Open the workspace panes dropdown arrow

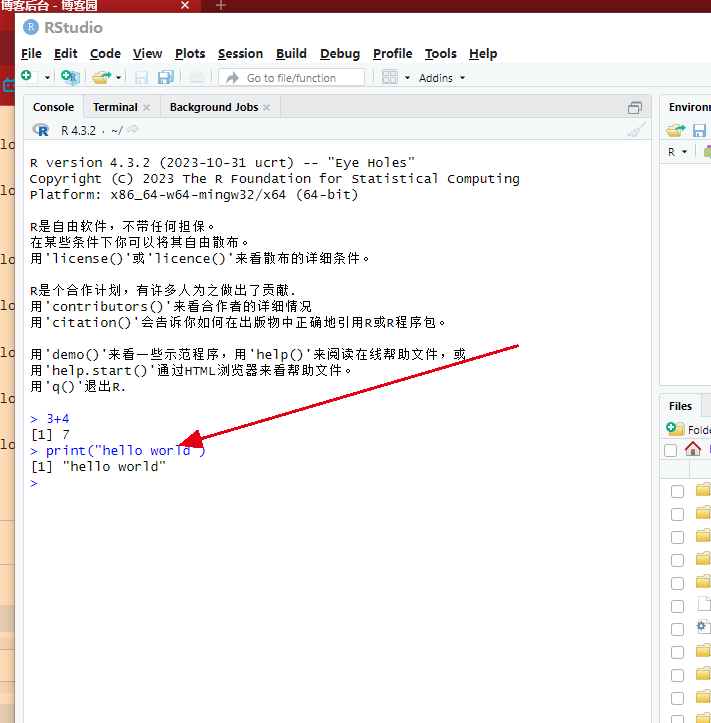coord(407,78)
